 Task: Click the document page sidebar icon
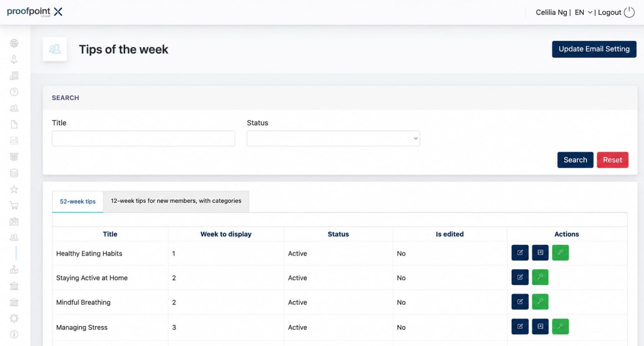coord(14,124)
